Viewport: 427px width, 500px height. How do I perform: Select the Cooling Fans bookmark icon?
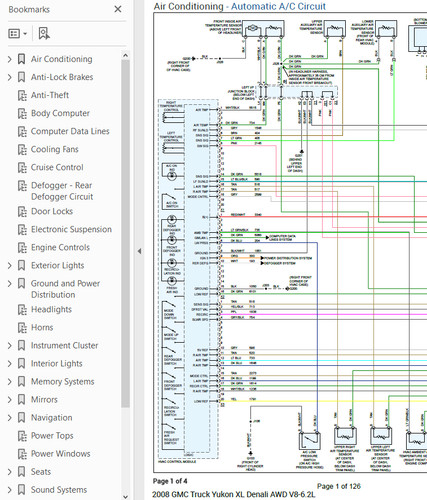click(x=22, y=149)
